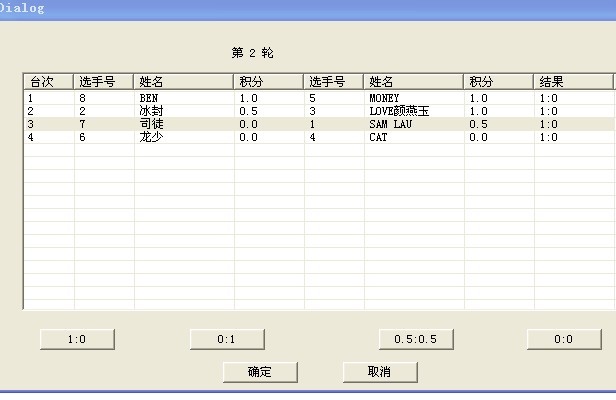Click the opponent name MONEY

click(x=384, y=98)
